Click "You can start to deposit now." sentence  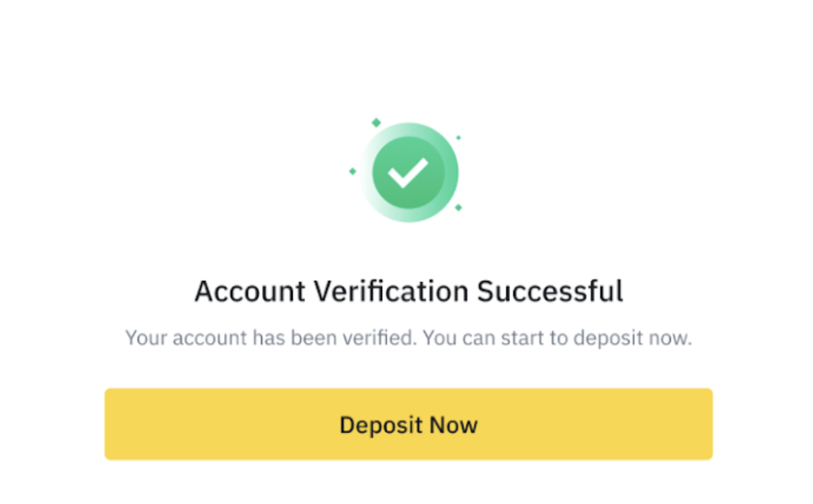(557, 338)
